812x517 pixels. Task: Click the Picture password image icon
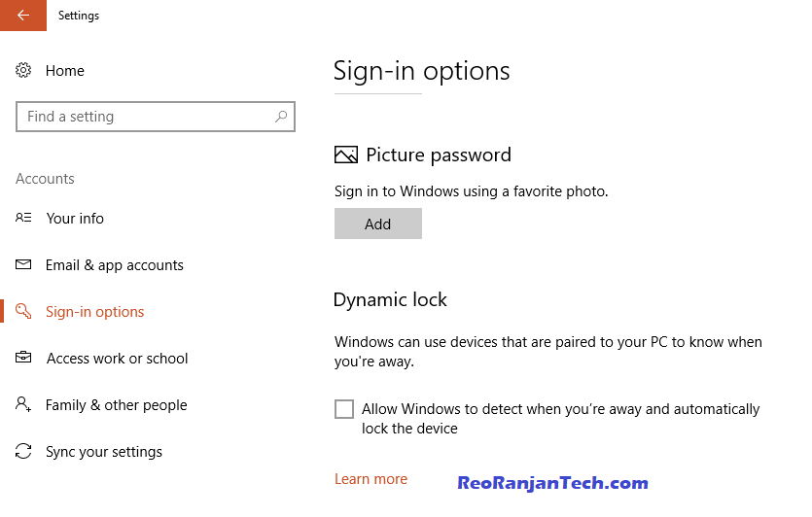(346, 155)
